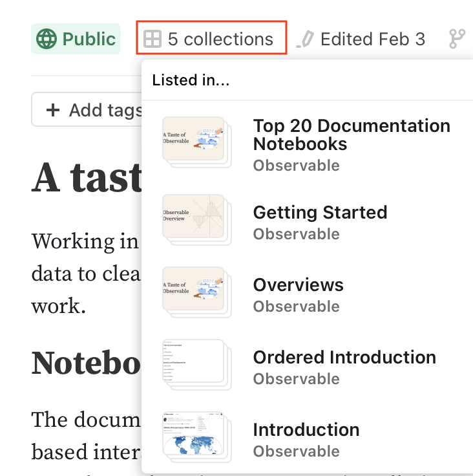Click Observable under Top 20 Documentation Notebooks
The height and width of the screenshot is (476, 473).
point(297,166)
